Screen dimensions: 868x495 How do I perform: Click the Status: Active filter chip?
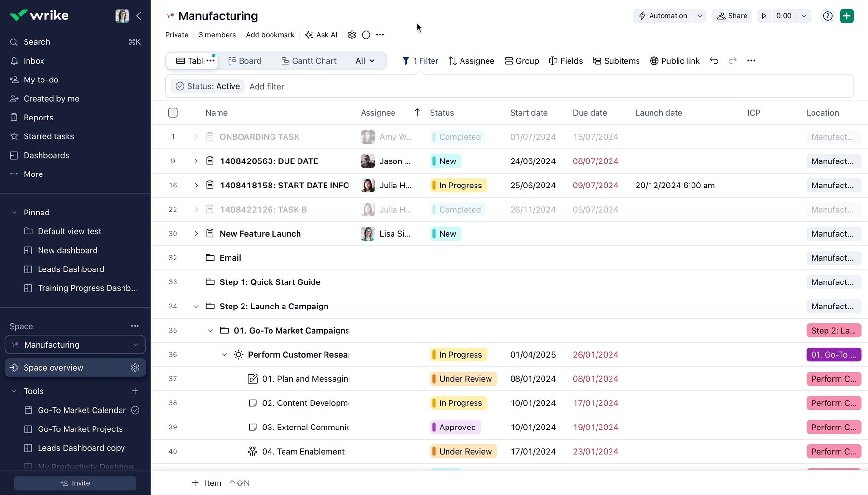pyautogui.click(x=207, y=86)
